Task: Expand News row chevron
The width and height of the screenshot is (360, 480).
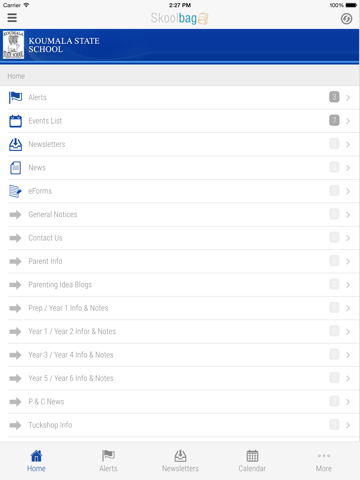Action: pos(348,168)
